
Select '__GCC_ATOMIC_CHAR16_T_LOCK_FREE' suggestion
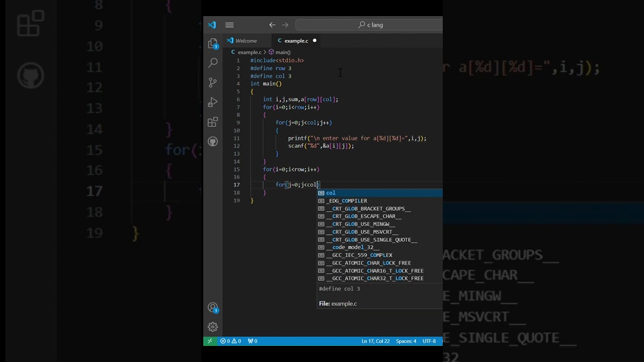[380, 270]
